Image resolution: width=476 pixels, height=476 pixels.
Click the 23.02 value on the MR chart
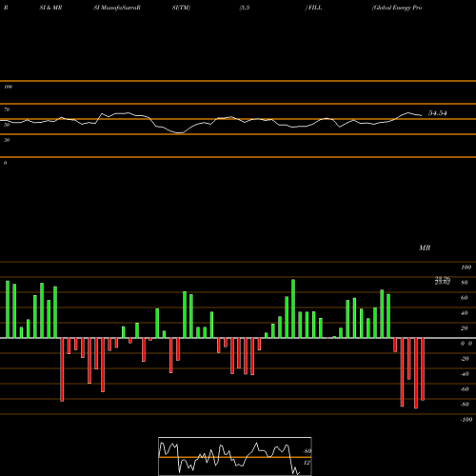(443, 282)
